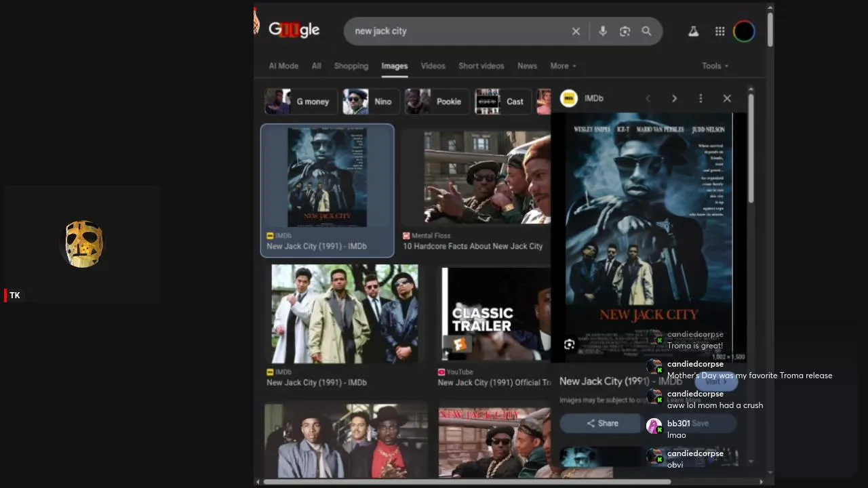Image resolution: width=868 pixels, height=488 pixels.
Task: Close the IMDb image preview panel
Action: coord(727,98)
